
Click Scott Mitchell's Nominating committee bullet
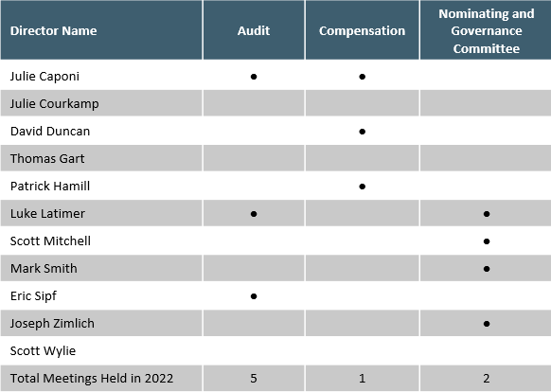point(487,241)
